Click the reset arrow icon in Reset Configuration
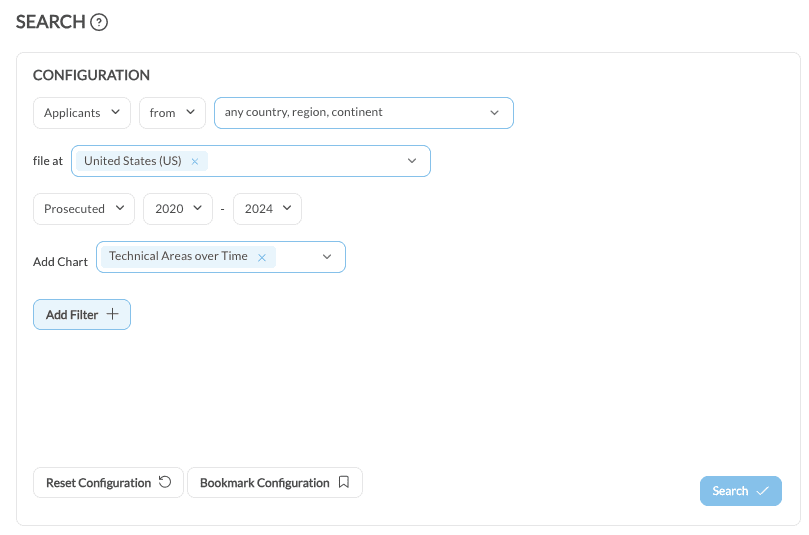 click(x=165, y=482)
